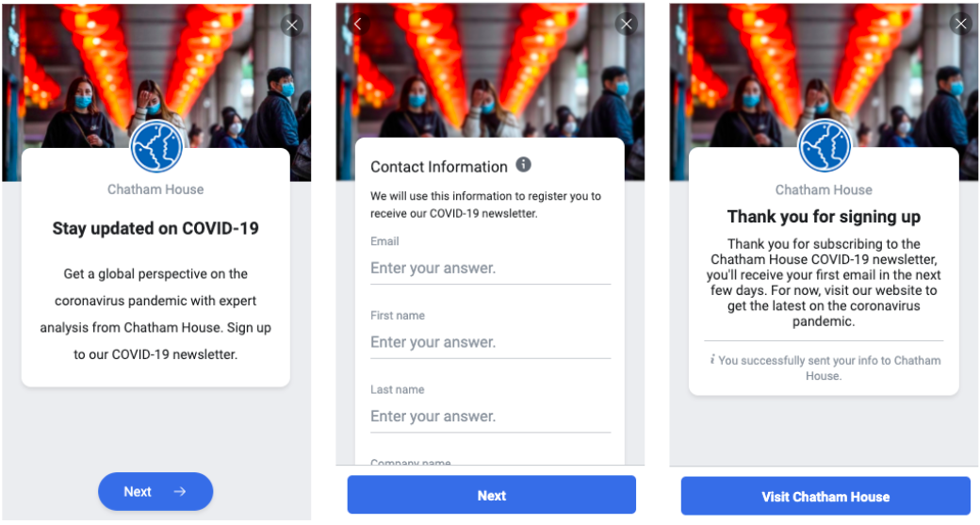
Task: Click the 'Chatham House' label on the intro card
Action: 155,189
